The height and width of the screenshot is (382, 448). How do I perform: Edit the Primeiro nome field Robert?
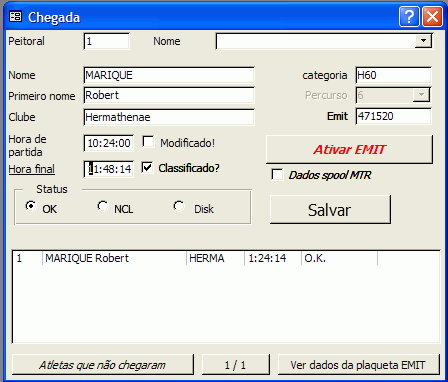pos(169,96)
